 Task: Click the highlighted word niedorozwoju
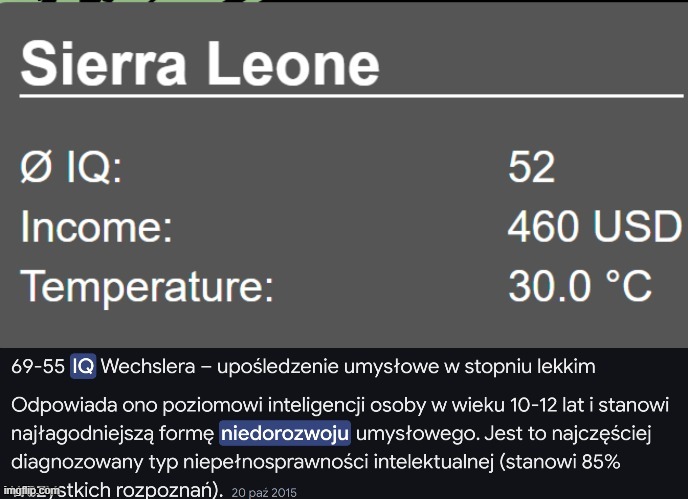coord(285,434)
